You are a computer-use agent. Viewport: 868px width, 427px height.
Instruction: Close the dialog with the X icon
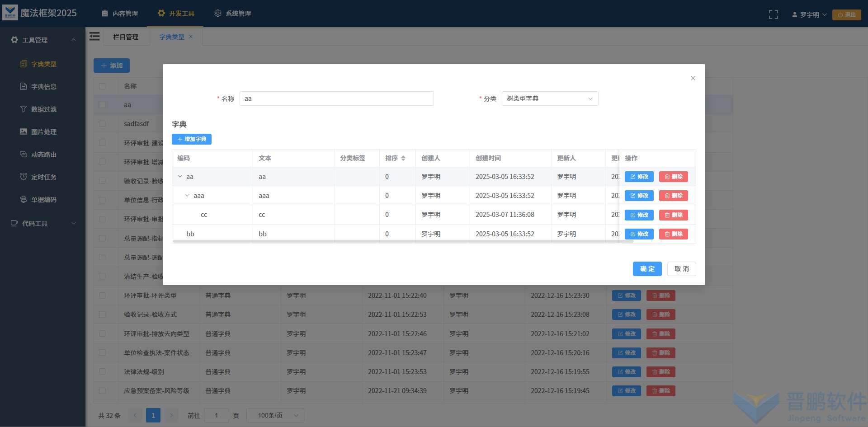pyautogui.click(x=693, y=78)
